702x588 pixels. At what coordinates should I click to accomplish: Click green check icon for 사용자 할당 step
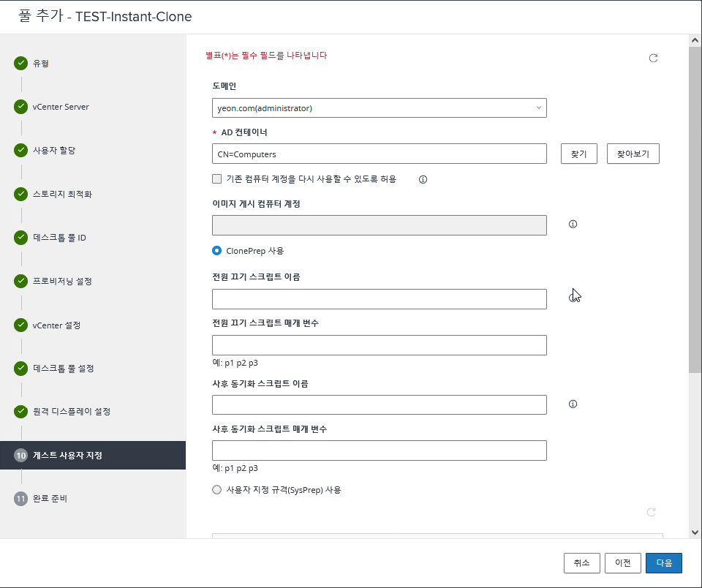coord(20,150)
